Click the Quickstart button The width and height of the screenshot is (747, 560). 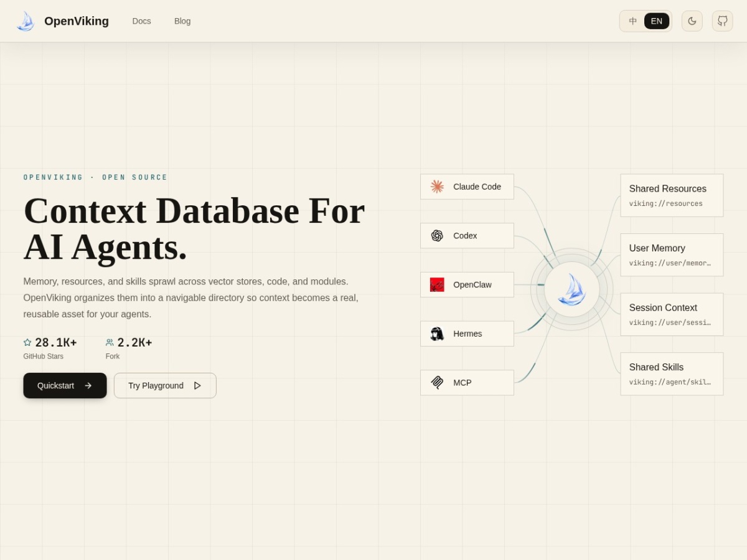point(65,386)
